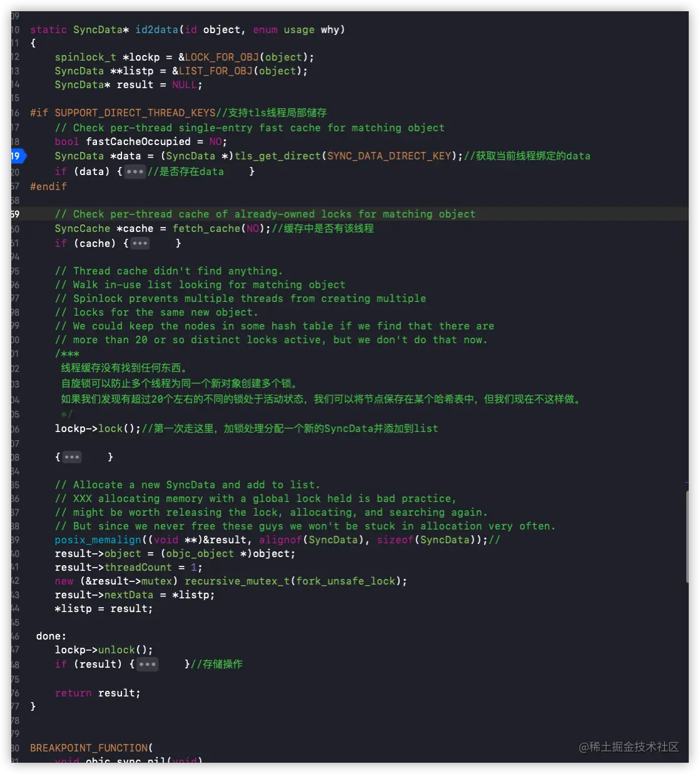Viewport: 700px width, 774px height.
Task: Click fastCacheOccupied variable
Action: (x=138, y=141)
